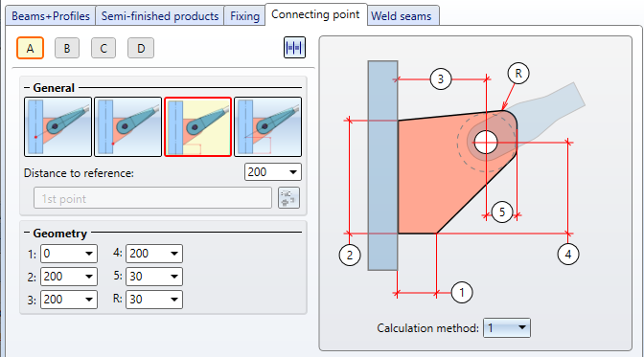This screenshot has height=357, width=644.
Task: Open the Geometry R radius dropdown
Action: pyautogui.click(x=154, y=300)
